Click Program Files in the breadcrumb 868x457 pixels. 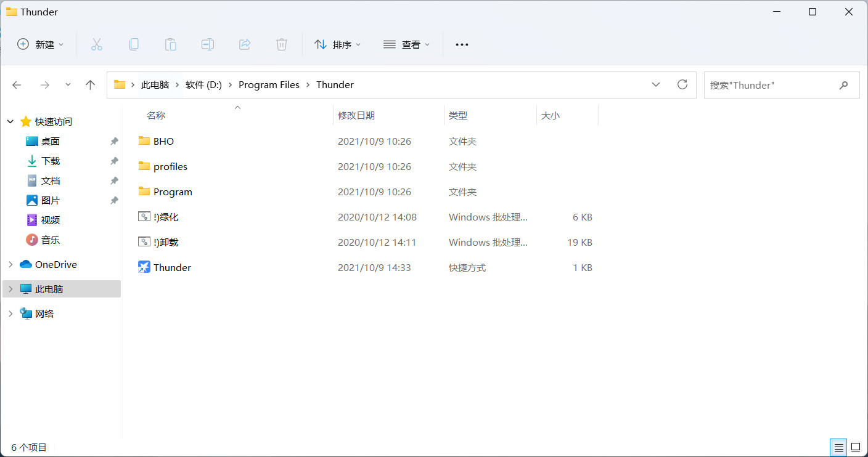(269, 85)
